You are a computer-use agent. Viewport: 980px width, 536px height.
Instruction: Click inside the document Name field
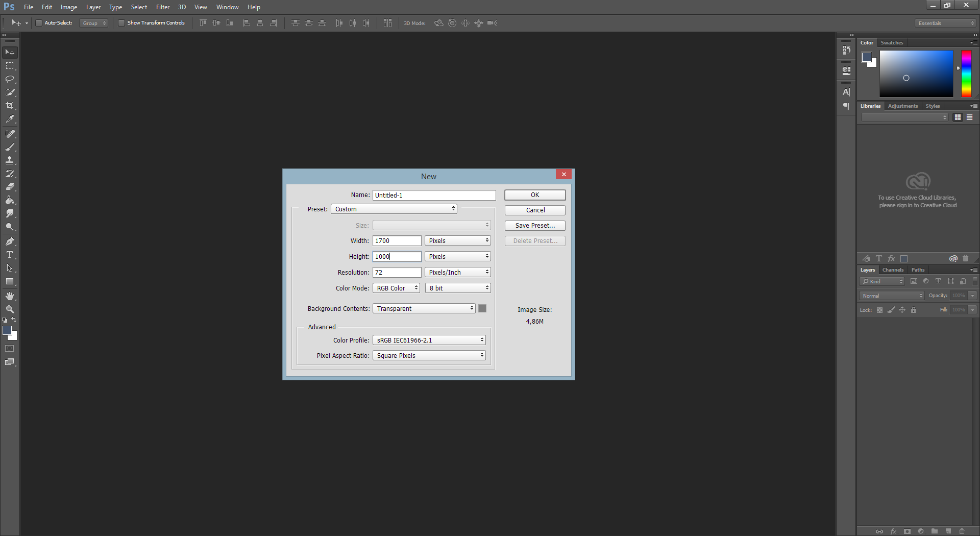(x=433, y=195)
